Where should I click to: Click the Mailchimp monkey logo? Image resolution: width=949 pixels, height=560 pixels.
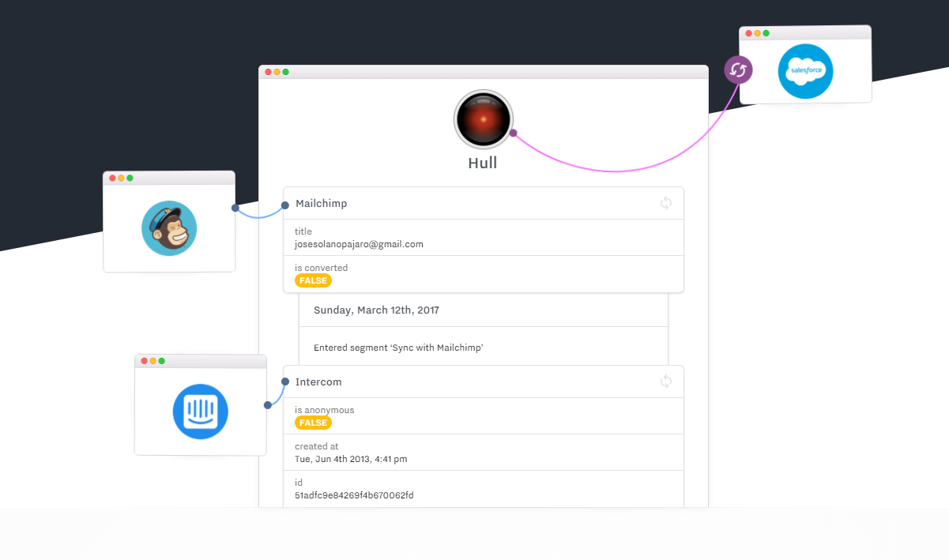tap(169, 228)
